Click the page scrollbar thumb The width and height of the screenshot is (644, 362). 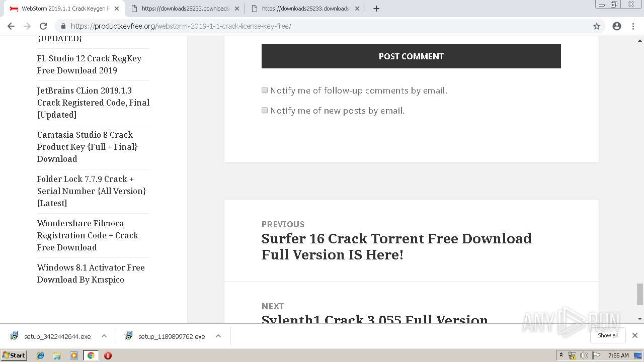coord(640,294)
